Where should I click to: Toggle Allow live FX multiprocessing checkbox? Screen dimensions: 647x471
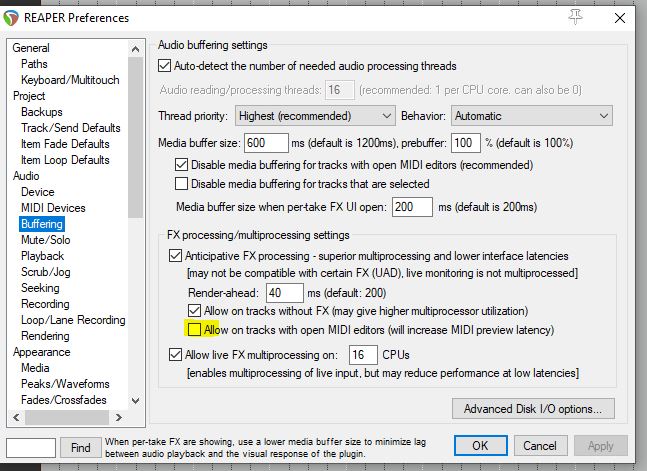point(175,355)
